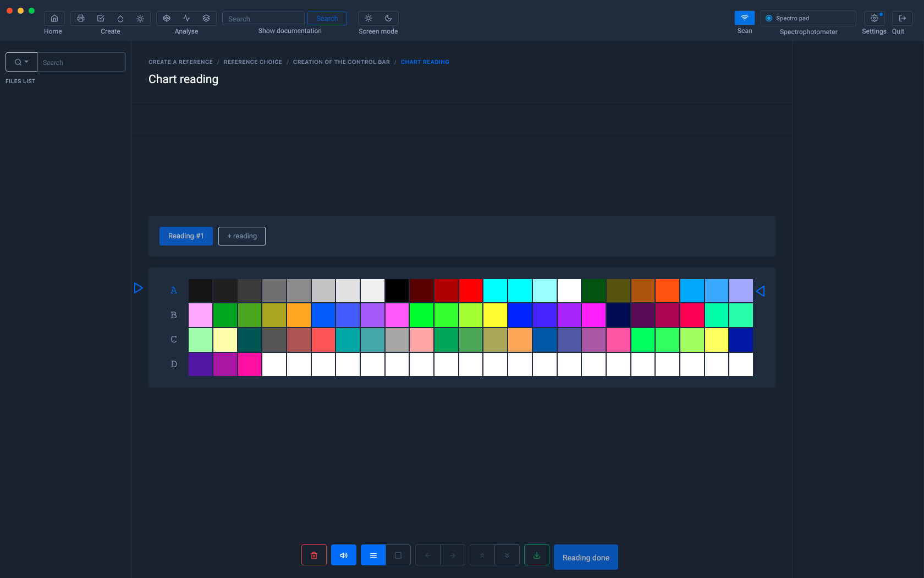The image size is (924, 578).
Task: Open Settings gear icon
Action: pos(875,18)
